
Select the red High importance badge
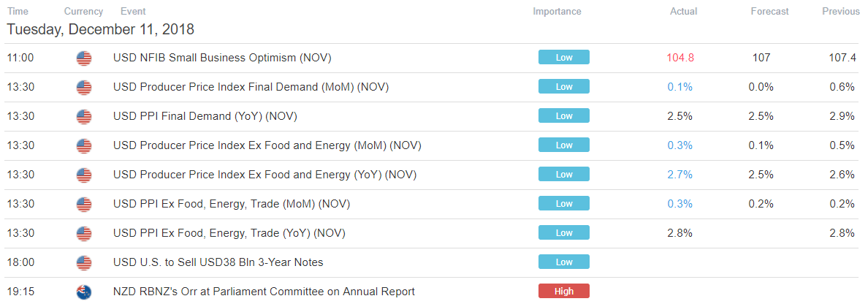tap(563, 292)
